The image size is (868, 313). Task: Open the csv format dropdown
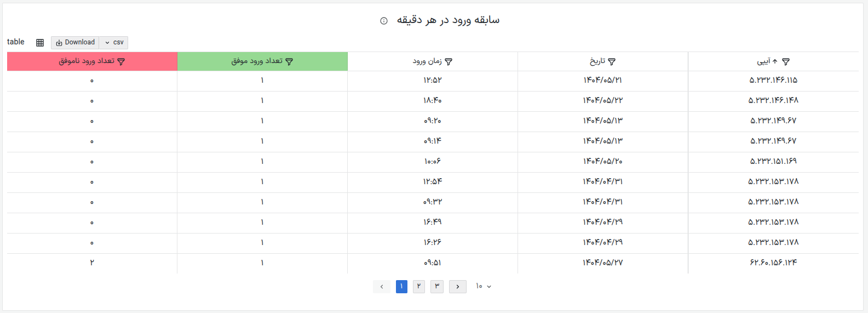coord(114,43)
